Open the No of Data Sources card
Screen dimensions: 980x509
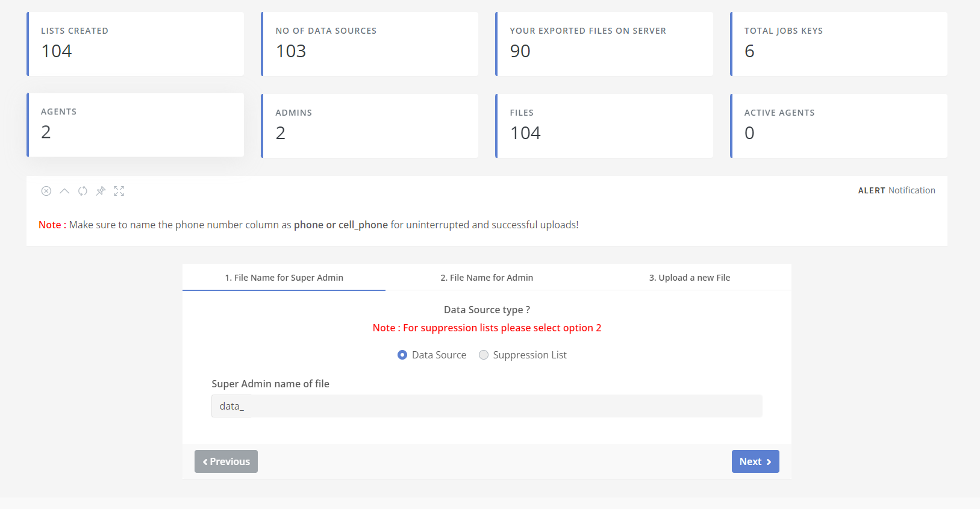[x=370, y=44]
